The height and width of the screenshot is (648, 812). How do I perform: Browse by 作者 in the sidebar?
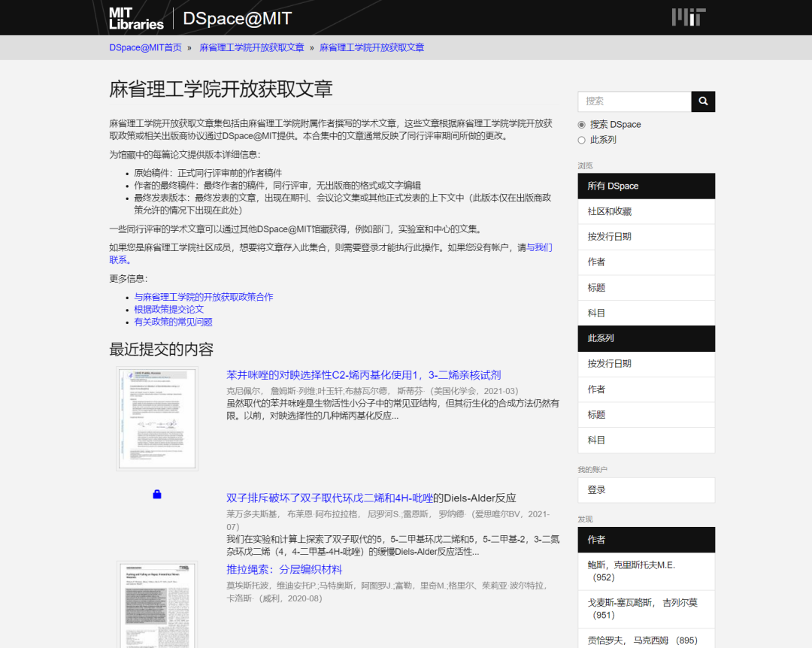click(x=596, y=262)
